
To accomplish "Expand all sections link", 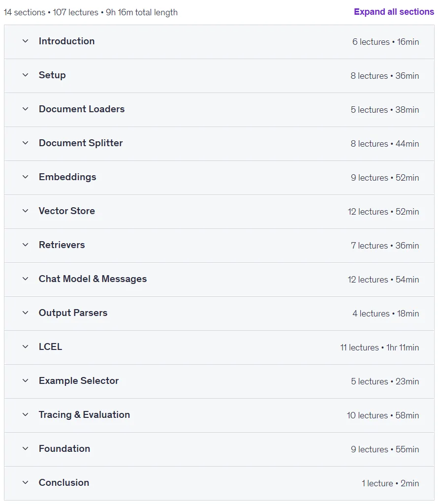I will click(x=394, y=12).
